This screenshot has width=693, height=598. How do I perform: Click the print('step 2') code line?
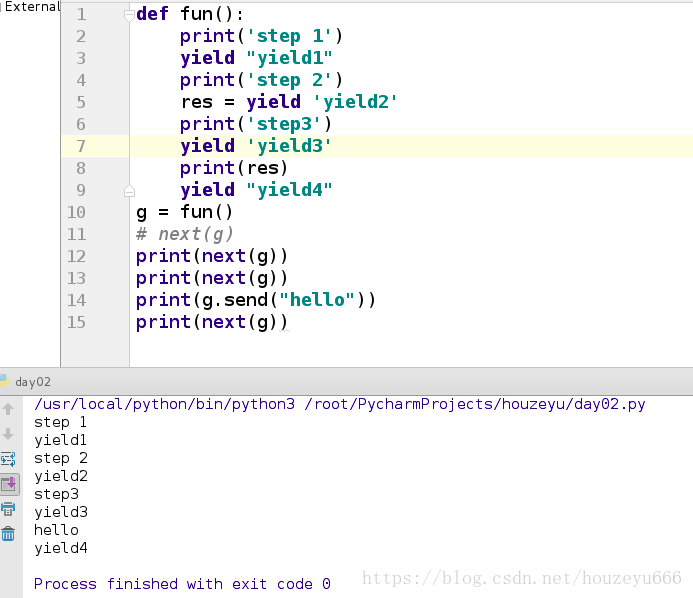pyautogui.click(x=261, y=80)
